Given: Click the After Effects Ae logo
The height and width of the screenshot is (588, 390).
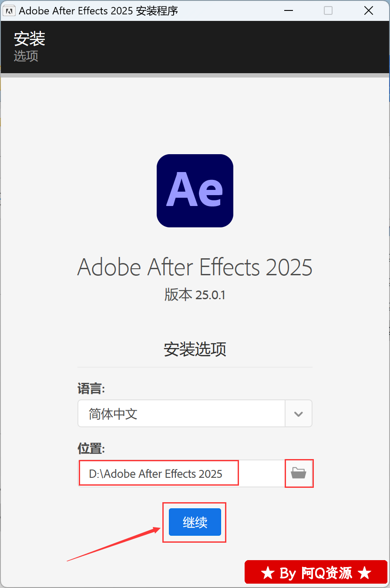Looking at the screenshot, I should (195, 190).
